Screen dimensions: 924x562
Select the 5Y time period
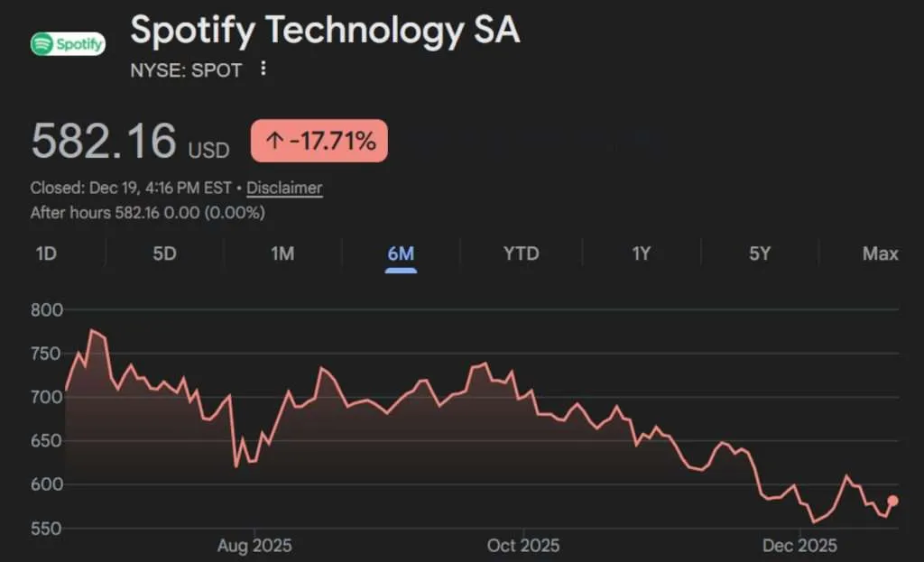click(x=759, y=254)
